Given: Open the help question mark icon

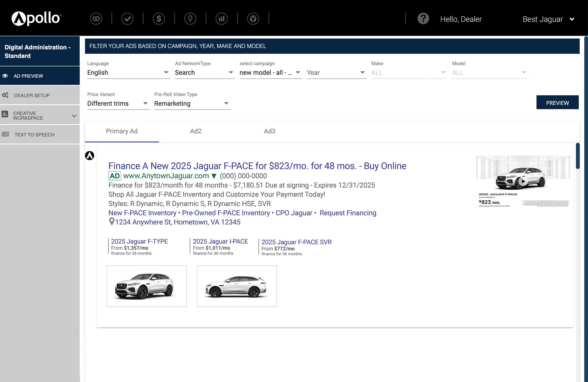Looking at the screenshot, I should click(x=423, y=19).
